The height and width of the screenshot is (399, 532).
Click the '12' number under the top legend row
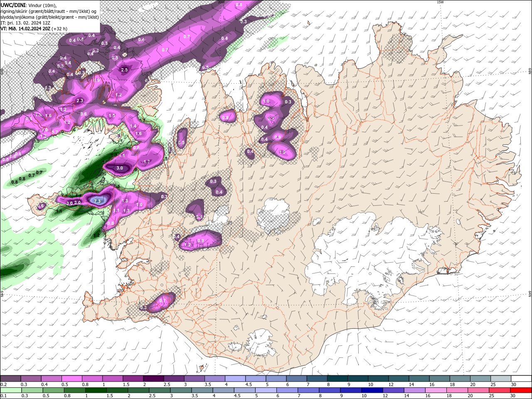[391, 384]
